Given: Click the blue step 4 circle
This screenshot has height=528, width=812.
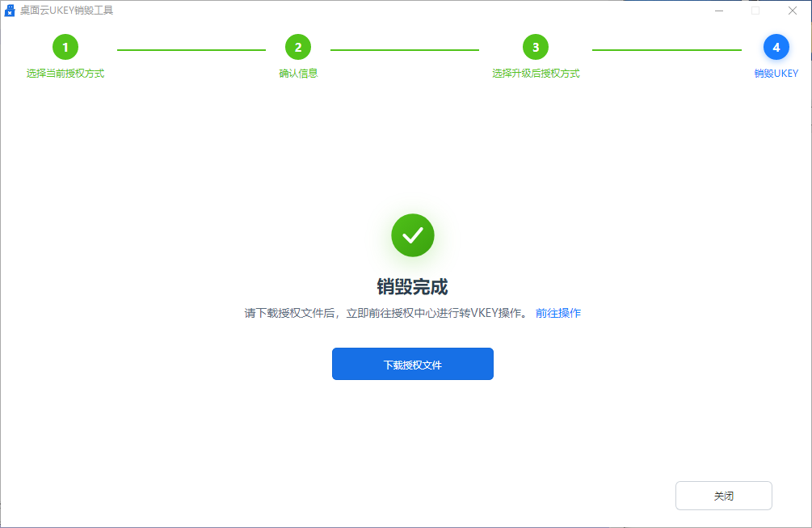Looking at the screenshot, I should point(776,47).
